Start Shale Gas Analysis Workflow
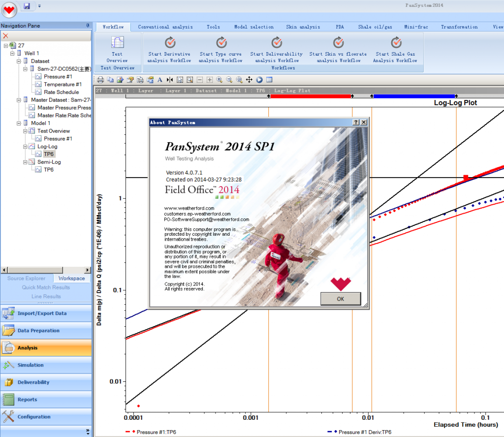 395,49
